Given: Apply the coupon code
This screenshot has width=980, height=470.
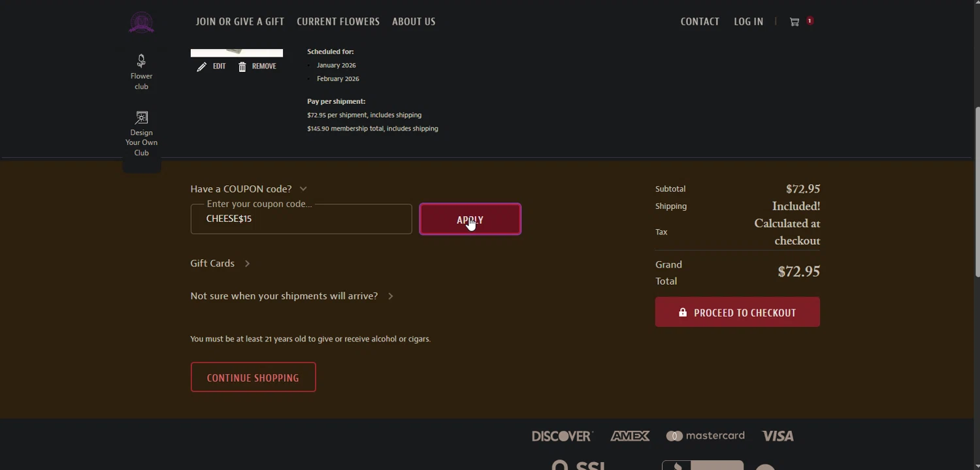Looking at the screenshot, I should click(x=470, y=219).
